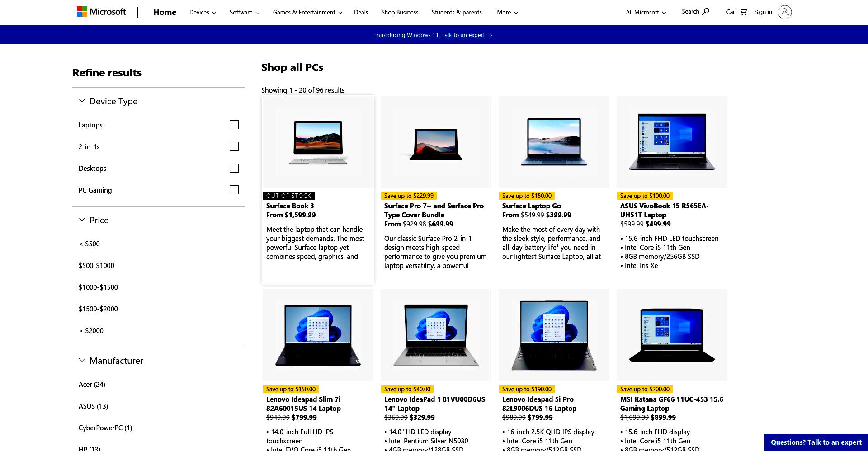868x451 pixels.
Task: Open the Software dropdown menu
Action: tap(245, 12)
